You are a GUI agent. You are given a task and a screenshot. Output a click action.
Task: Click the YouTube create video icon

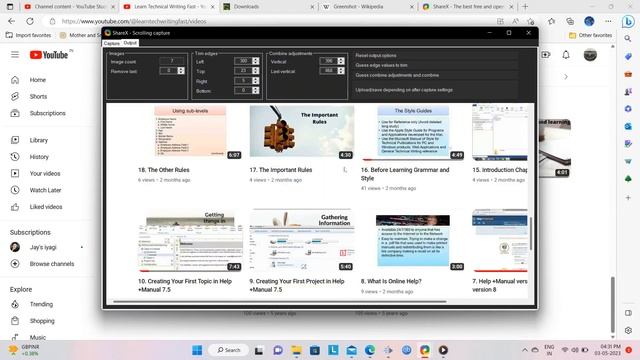coord(546,54)
